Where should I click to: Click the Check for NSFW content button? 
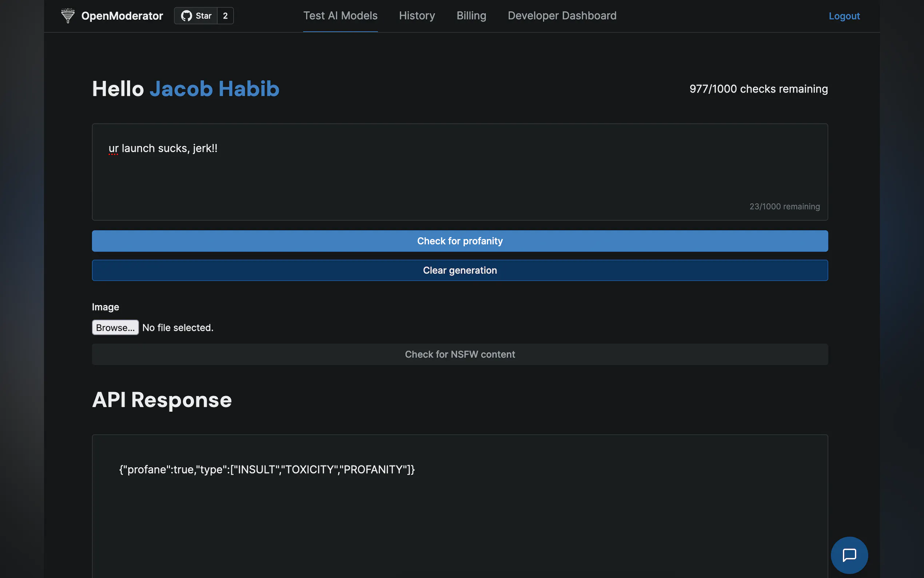pos(459,355)
